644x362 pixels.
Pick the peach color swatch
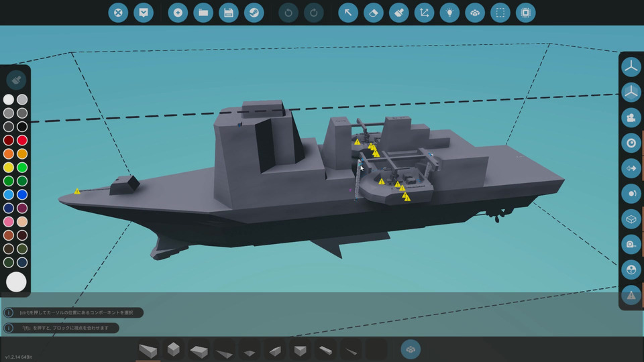click(22, 221)
